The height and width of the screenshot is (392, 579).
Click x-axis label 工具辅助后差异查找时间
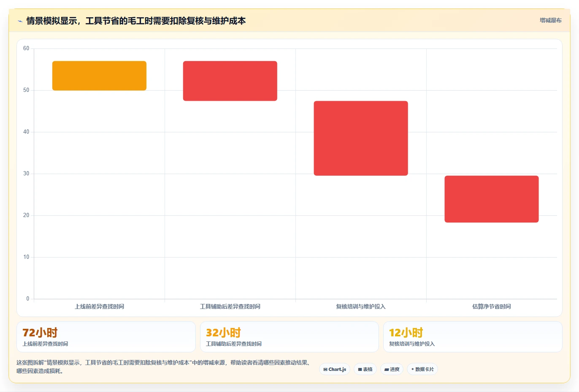click(x=230, y=306)
